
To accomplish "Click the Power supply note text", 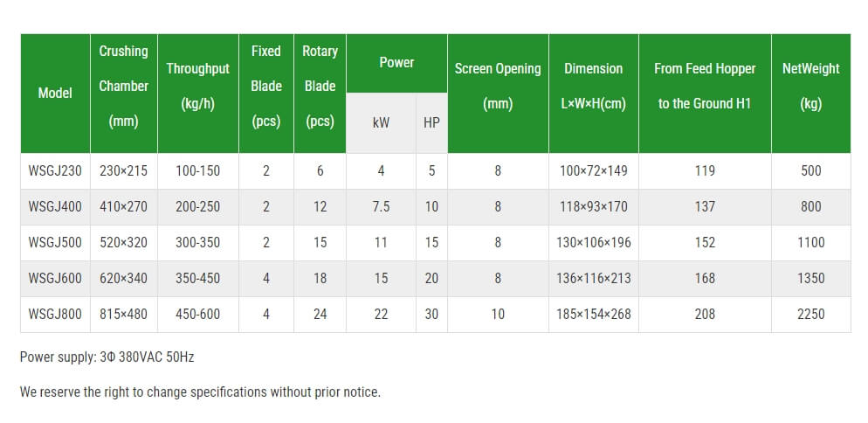I will (x=107, y=357).
